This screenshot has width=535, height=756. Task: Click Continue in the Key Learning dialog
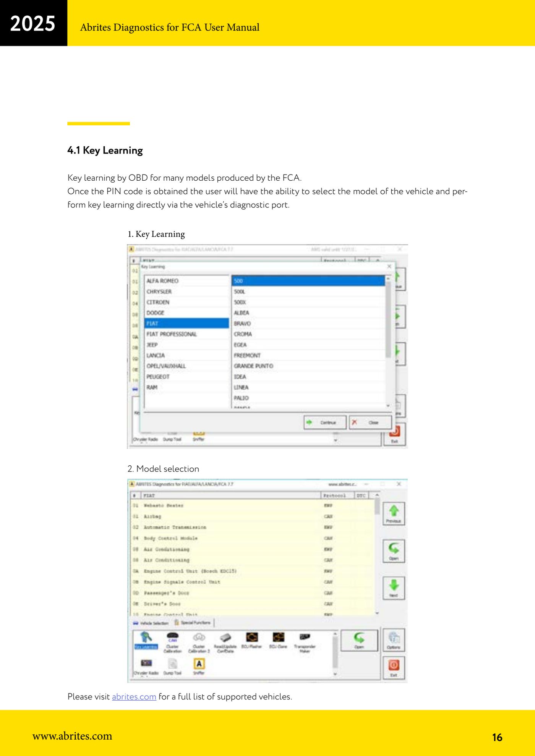(x=325, y=423)
